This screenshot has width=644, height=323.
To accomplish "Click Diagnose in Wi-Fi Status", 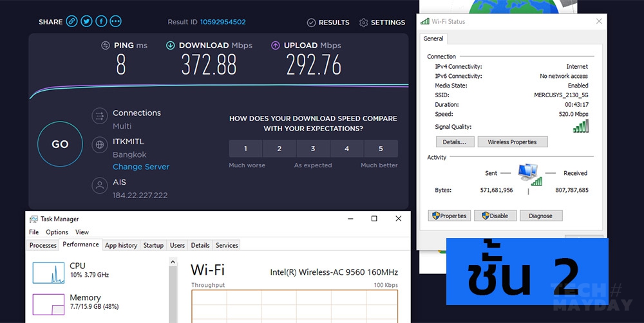I will (540, 216).
